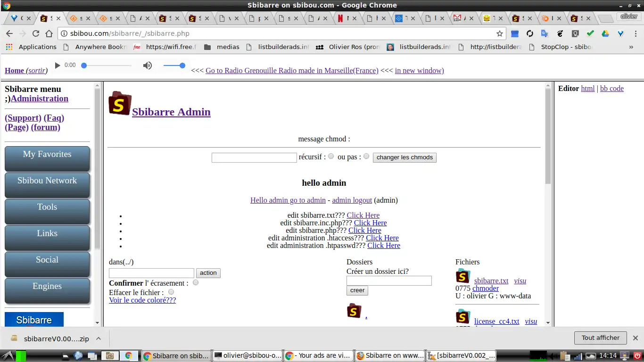Screen dimensions: 644x362
Task: Expand the My Favorites menu
Action: click(x=47, y=159)
